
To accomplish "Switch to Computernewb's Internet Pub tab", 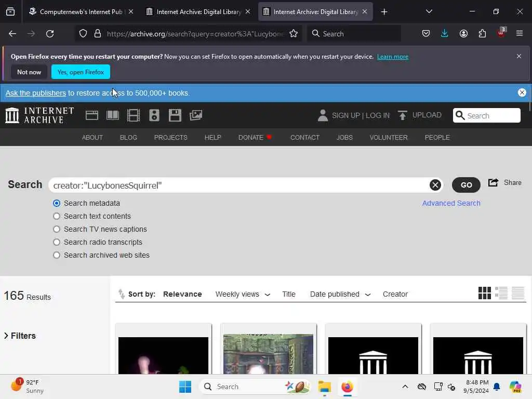I will [x=81, y=12].
